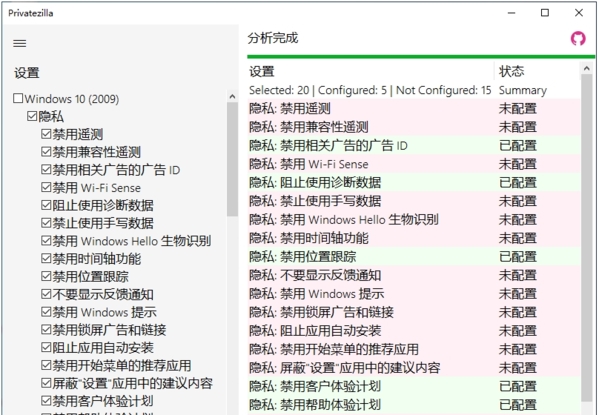Toggle 禁用 Windows Hello 生物识别 checkbox
599x415 pixels.
[46, 241]
